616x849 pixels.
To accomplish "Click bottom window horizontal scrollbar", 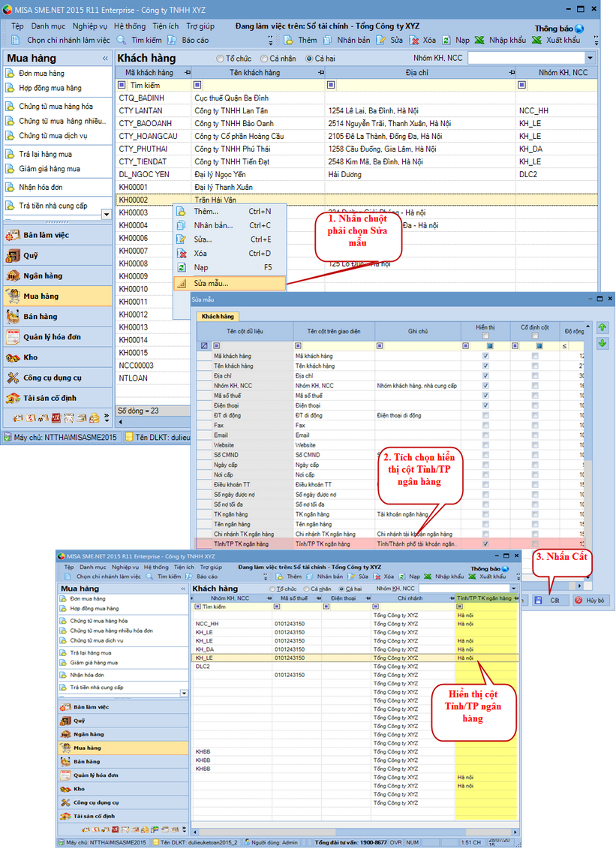I will [355, 832].
